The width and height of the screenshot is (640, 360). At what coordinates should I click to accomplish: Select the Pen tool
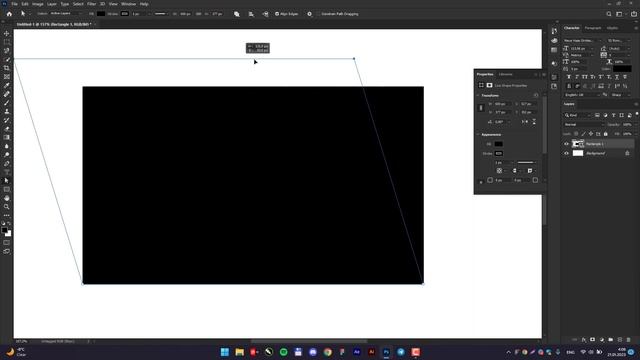pyautogui.click(x=7, y=163)
